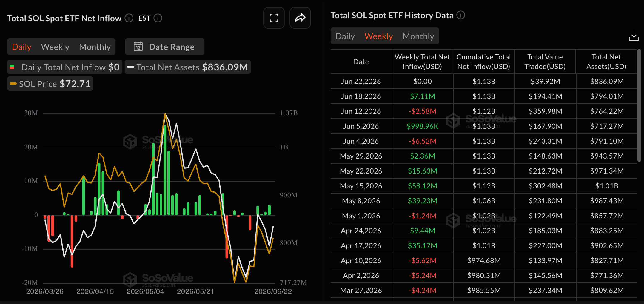The width and height of the screenshot is (644, 304).
Task: Click the history table vertical scrollbar
Action: click(639, 106)
